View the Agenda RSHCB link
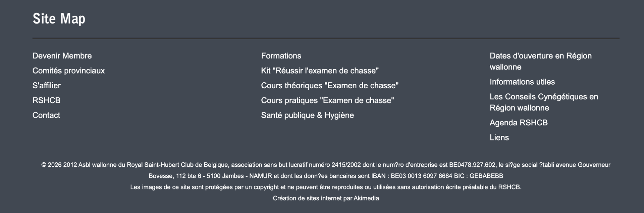 point(519,123)
